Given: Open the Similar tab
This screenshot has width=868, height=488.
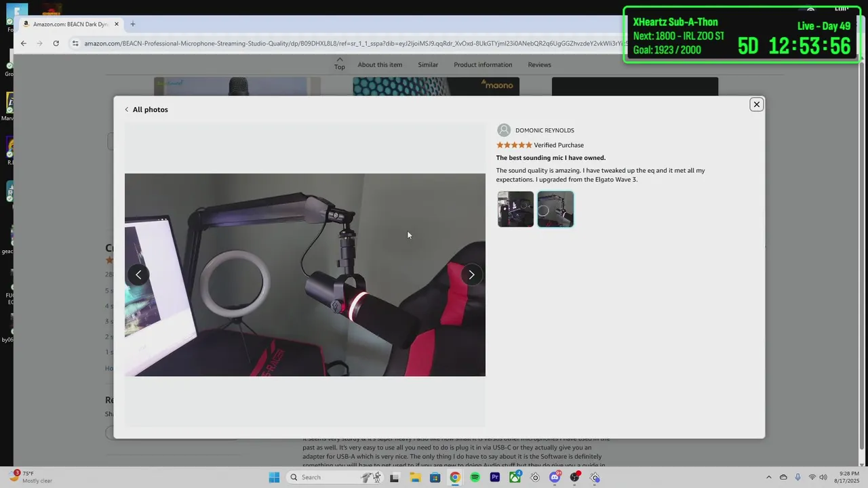Looking at the screenshot, I should (x=428, y=64).
